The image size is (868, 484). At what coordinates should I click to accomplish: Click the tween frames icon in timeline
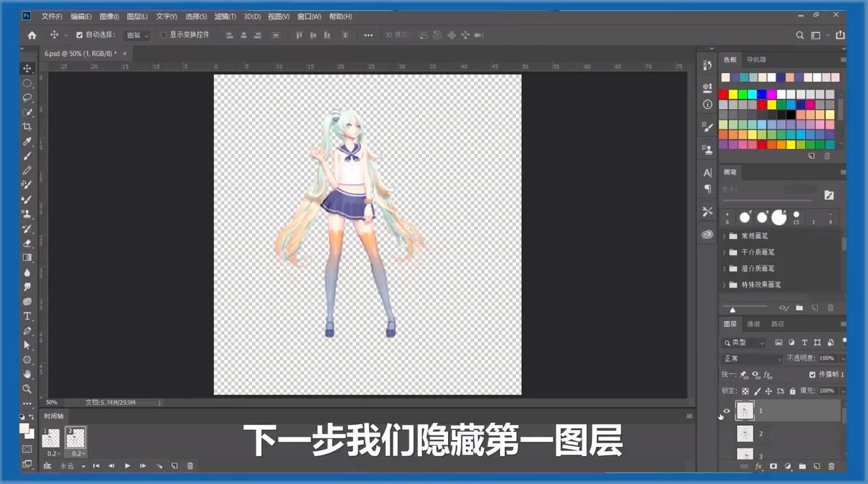click(x=159, y=466)
